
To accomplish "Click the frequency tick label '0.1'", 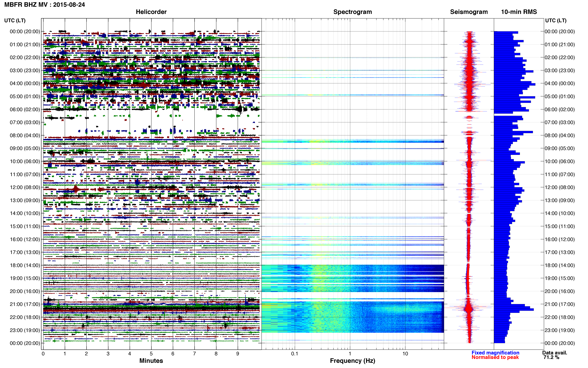I will [295, 354].
